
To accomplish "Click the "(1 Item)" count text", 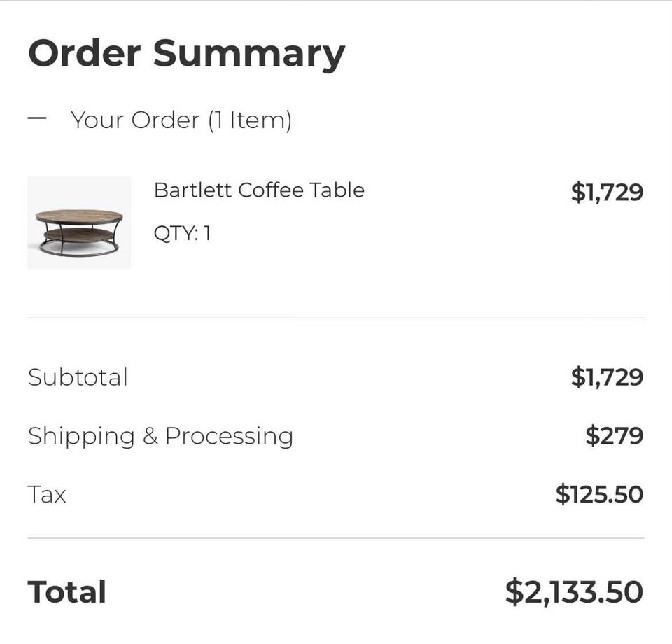I will [249, 120].
